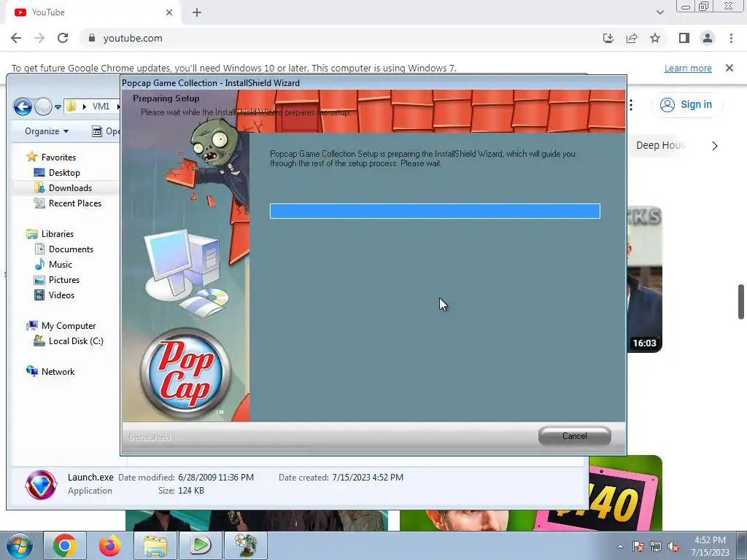The height and width of the screenshot is (560, 747).
Task: Cancel the Popcap Game Collection setup
Action: coord(575,436)
